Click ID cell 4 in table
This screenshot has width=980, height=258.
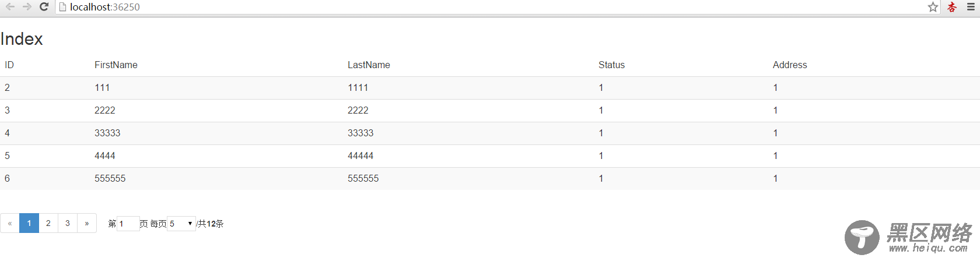[x=7, y=133]
